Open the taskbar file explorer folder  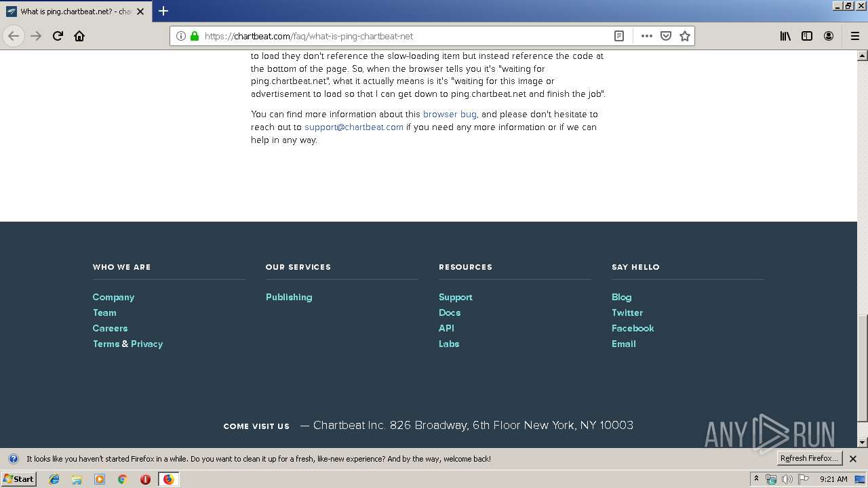[77, 479]
